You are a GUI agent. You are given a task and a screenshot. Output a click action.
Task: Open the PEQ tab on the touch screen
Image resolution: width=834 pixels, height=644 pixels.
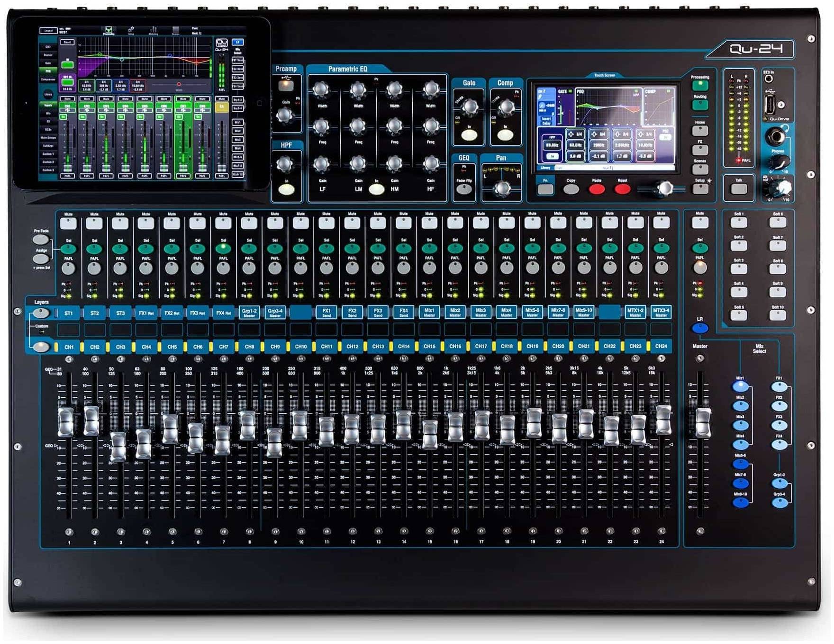pos(608,107)
